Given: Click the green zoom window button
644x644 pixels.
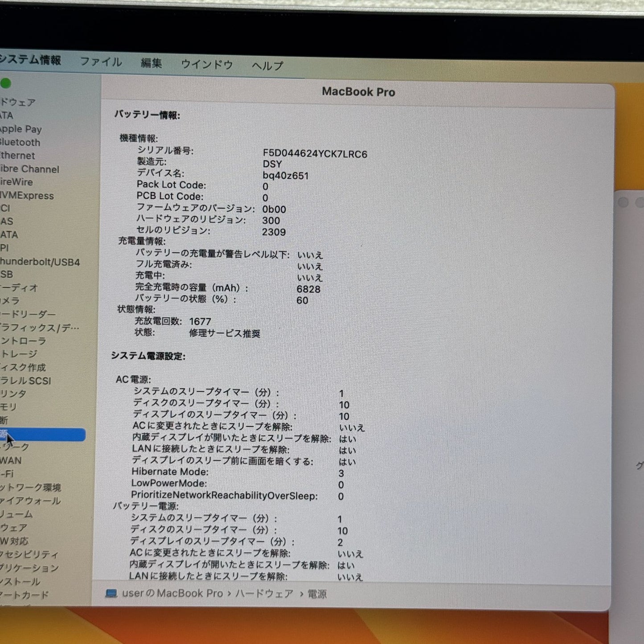Looking at the screenshot, I should pyautogui.click(x=6, y=83).
